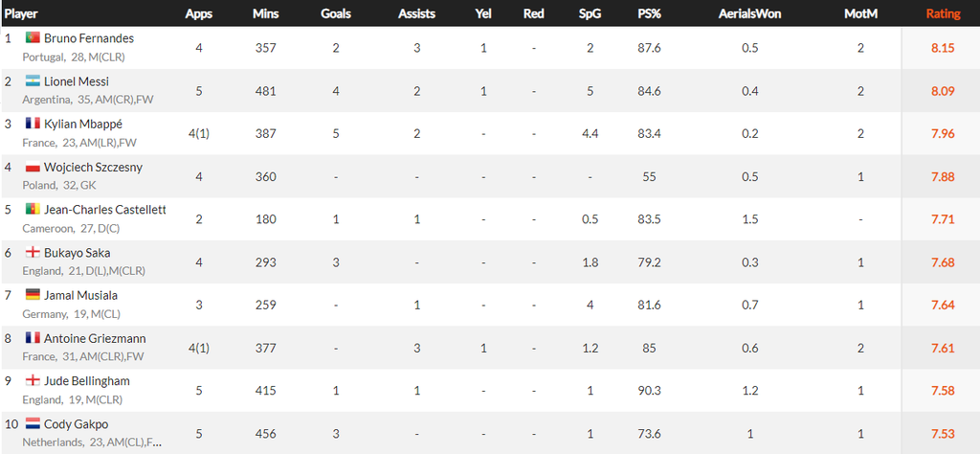The image size is (980, 454).
Task: Click the Germany flag beside Jamal Musiala
Action: 32,295
